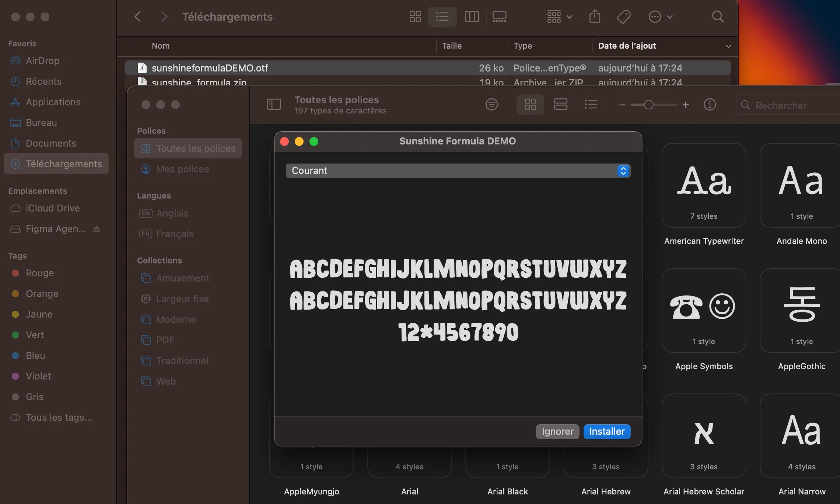
Task: Switch Font Book to samples row view
Action: 560,105
